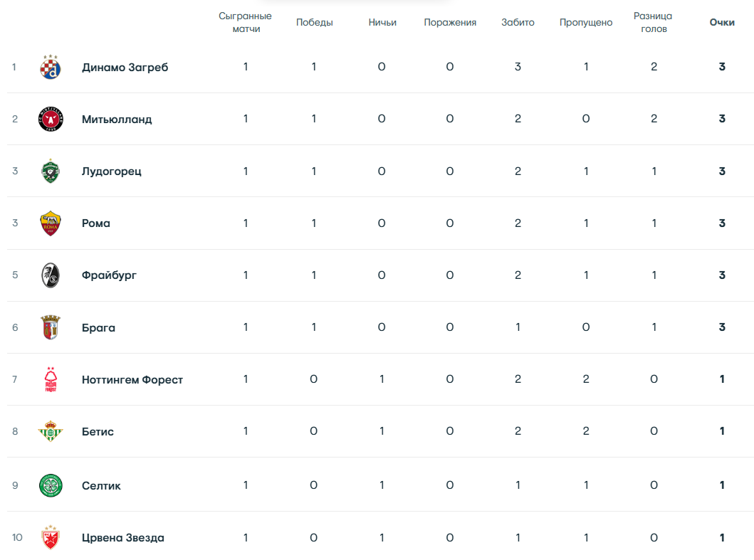This screenshot has width=754, height=560.
Task: Open the Црвена Звезда team name
Action: pos(123,538)
